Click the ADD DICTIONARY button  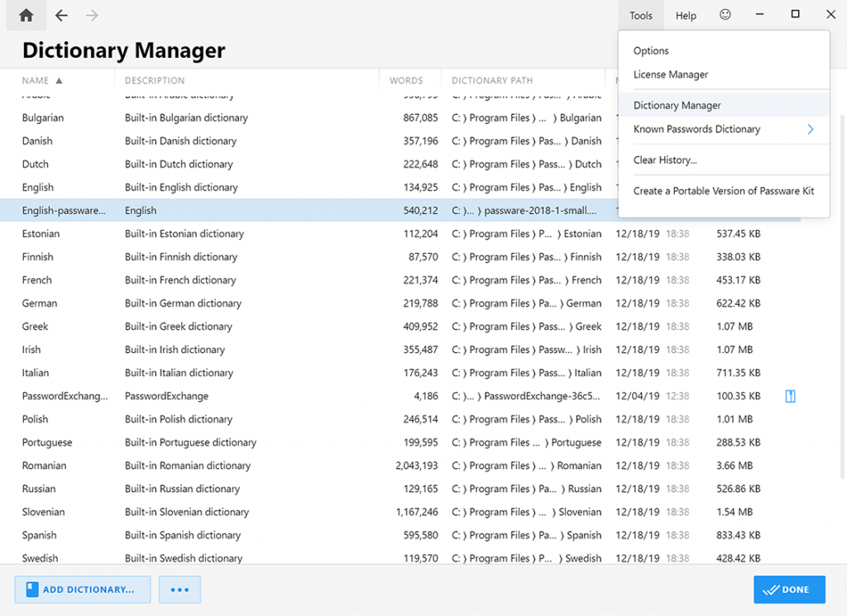82,589
